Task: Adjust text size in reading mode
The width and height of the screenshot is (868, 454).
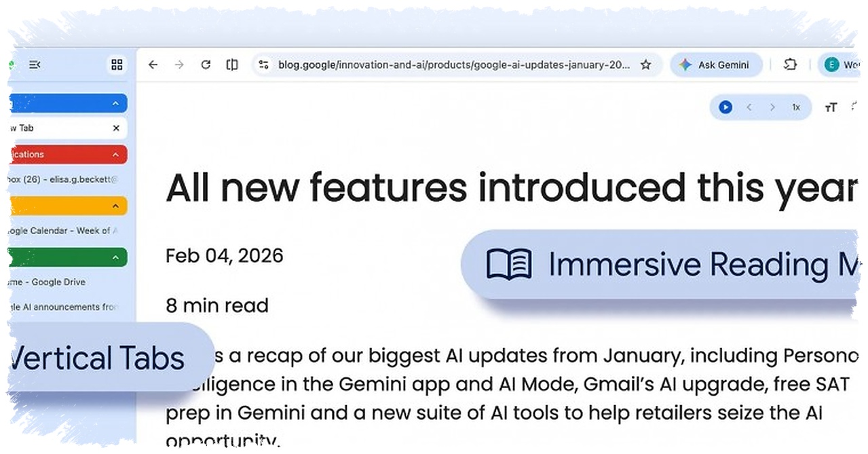Action: pos(831,107)
